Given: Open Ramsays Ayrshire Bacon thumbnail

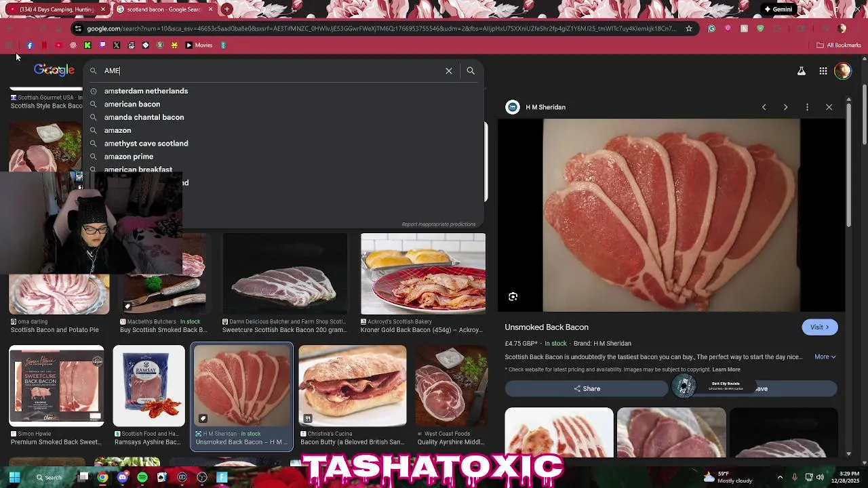Looking at the screenshot, I should 149,386.
